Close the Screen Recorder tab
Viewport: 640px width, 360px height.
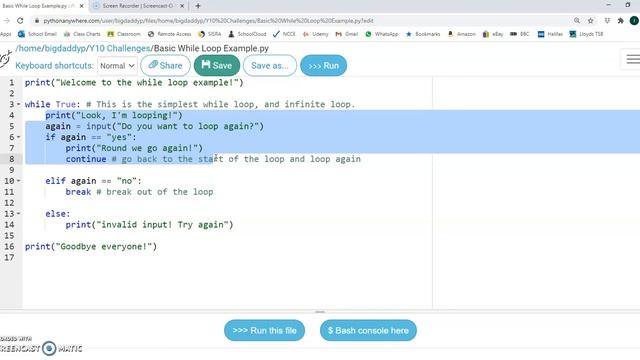coord(182,6)
